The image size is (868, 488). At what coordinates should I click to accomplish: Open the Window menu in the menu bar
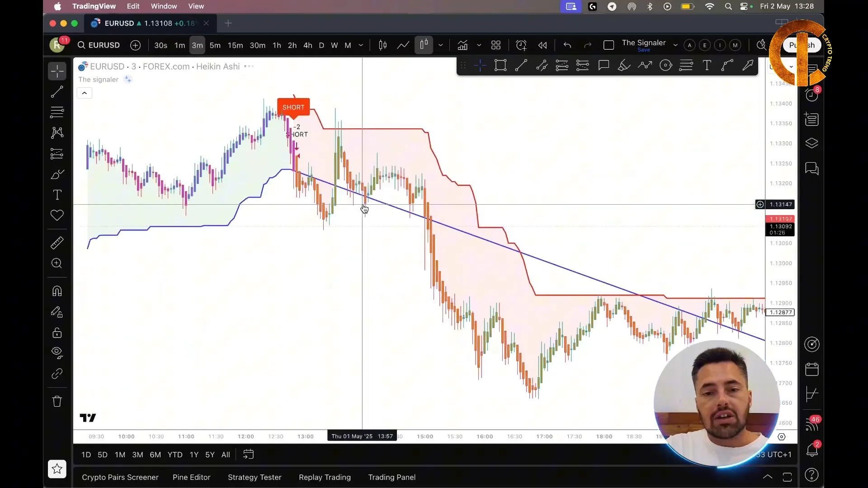click(x=164, y=6)
